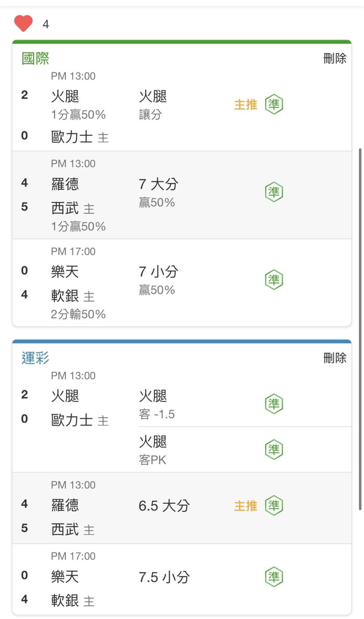Click the vertical scrollbar on the right
Image resolution: width=364 pixels, height=619 pixels.
pyautogui.click(x=360, y=329)
